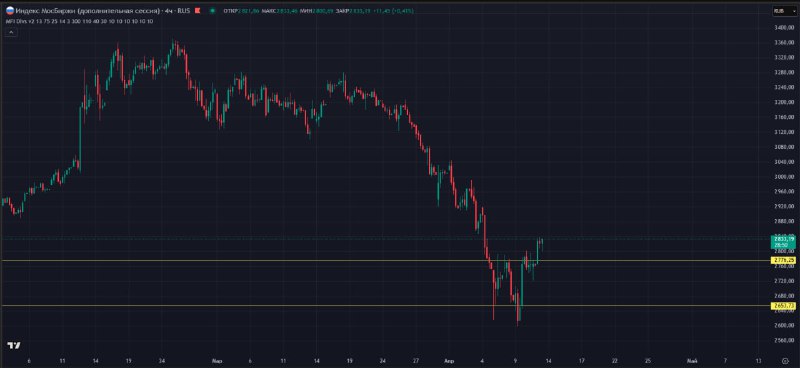Click the Russian flag symbol icon
The image size is (800, 368).
pyautogui.click(x=10, y=11)
